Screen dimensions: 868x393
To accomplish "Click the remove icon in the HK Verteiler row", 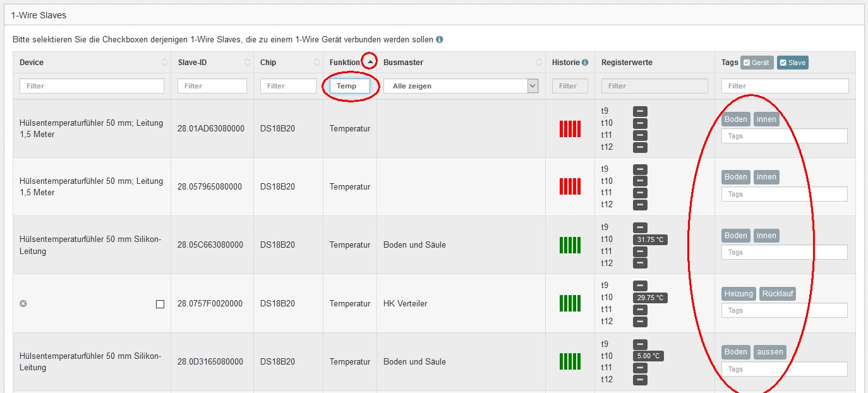I will click(x=23, y=304).
